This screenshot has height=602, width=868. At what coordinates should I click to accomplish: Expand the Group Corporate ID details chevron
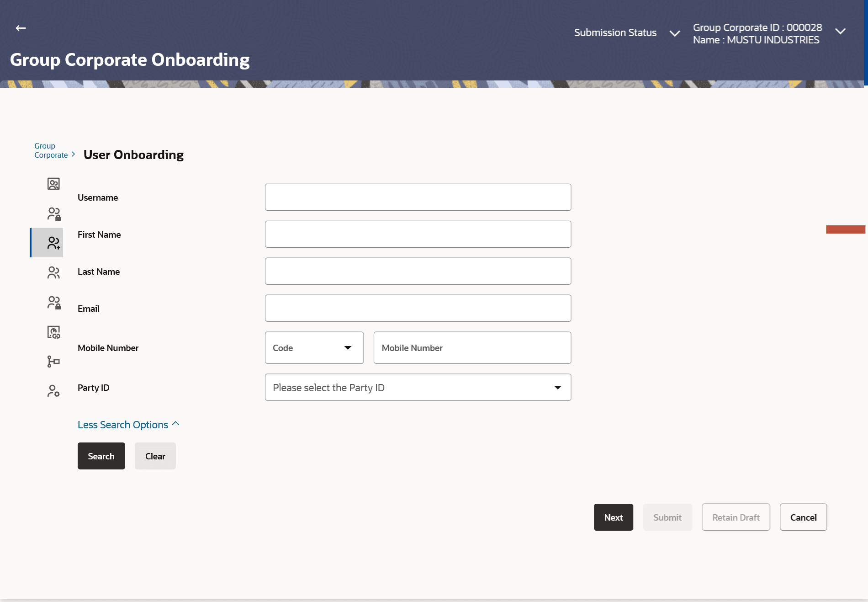(840, 31)
